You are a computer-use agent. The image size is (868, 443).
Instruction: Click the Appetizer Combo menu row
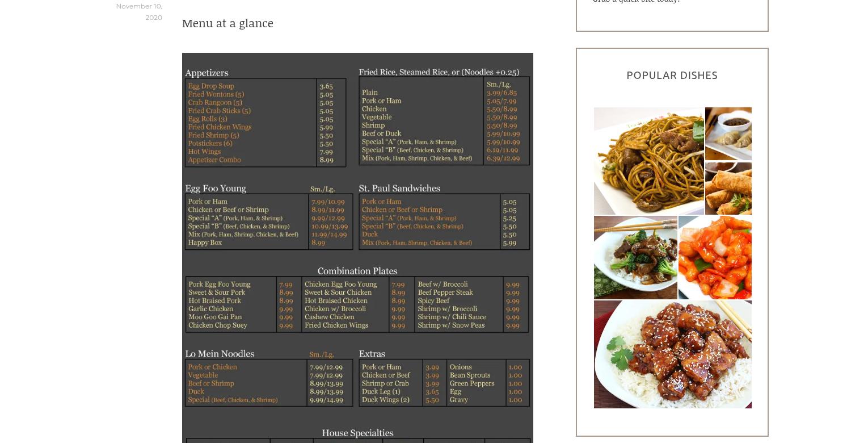tap(264, 160)
